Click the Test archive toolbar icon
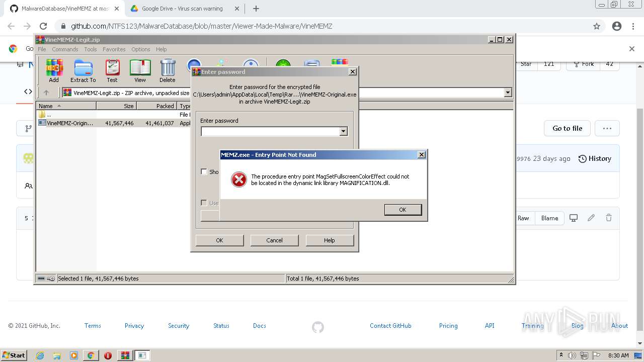Image resolution: width=644 pixels, height=362 pixels. click(x=112, y=70)
